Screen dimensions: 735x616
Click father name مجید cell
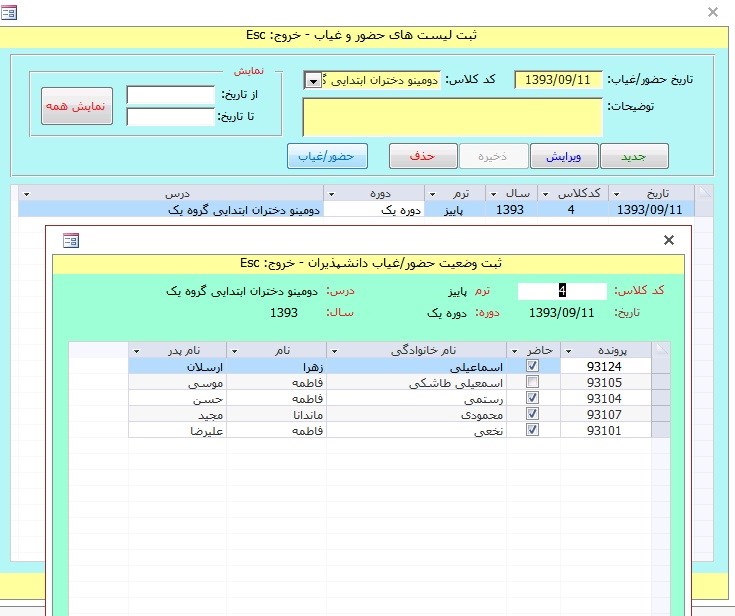177,414
